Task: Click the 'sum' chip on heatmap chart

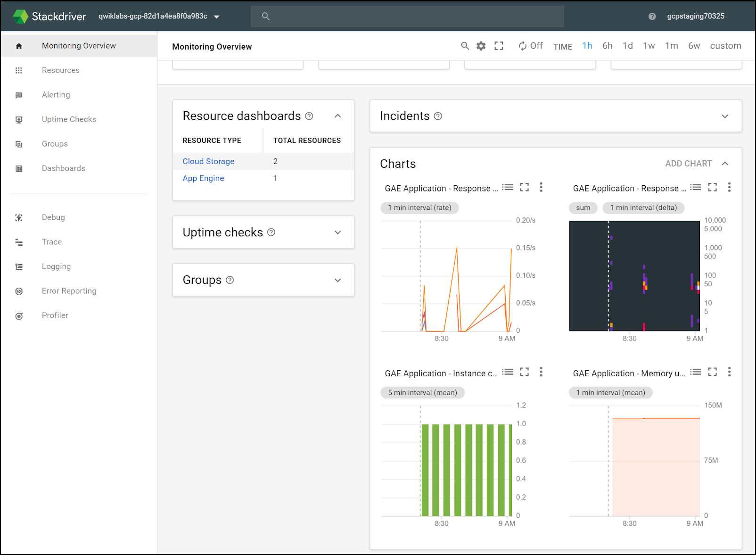Action: 583,207
